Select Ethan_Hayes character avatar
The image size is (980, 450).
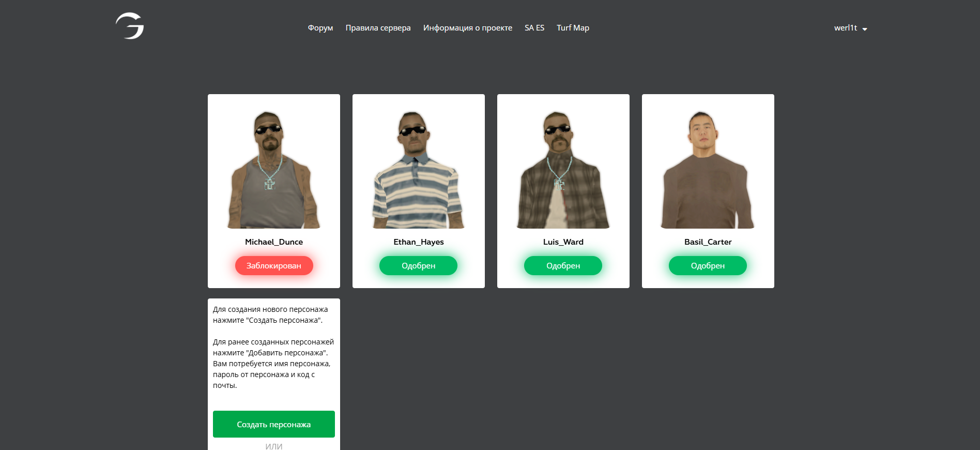pyautogui.click(x=419, y=169)
